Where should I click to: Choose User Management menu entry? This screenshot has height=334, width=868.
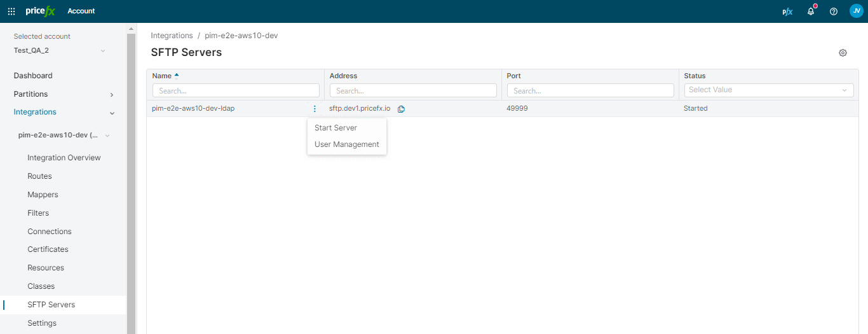[346, 144]
